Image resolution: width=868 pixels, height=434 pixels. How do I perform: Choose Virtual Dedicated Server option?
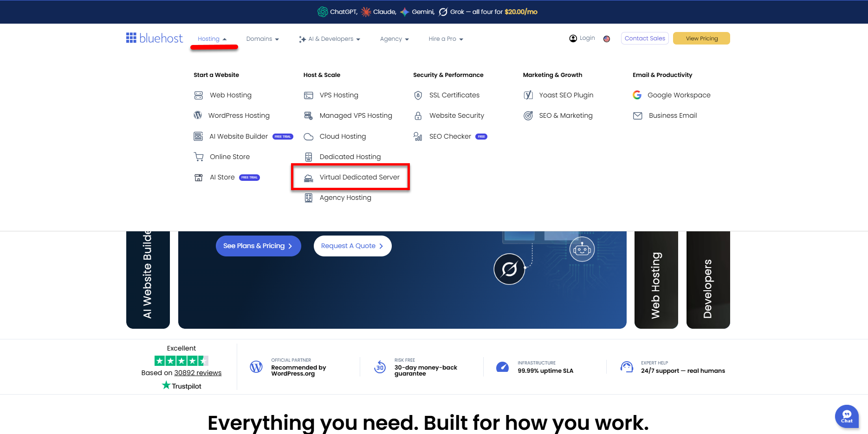click(360, 177)
